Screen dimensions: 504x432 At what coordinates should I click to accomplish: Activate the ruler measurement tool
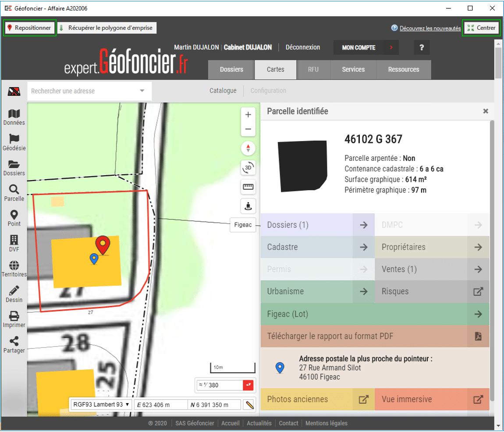click(248, 187)
